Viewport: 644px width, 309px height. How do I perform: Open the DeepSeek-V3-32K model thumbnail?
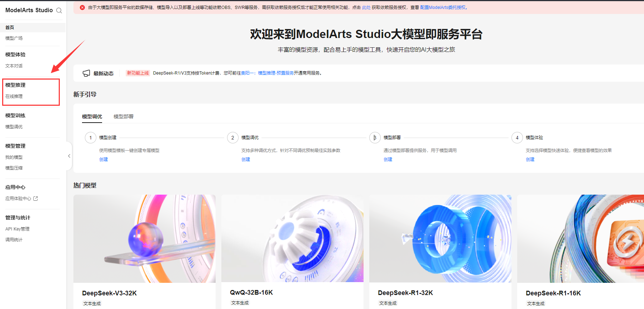(x=144, y=239)
